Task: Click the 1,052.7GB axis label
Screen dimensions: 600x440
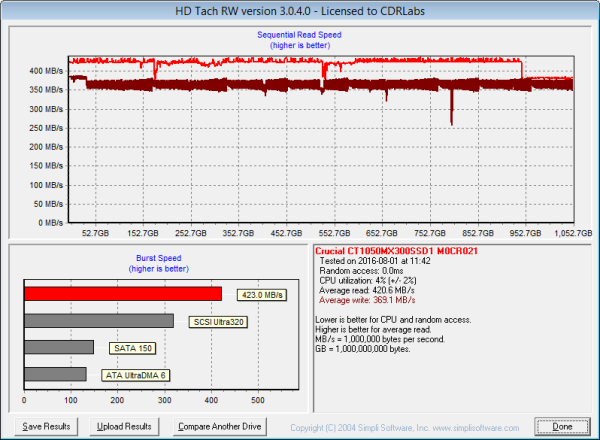Action: (573, 233)
